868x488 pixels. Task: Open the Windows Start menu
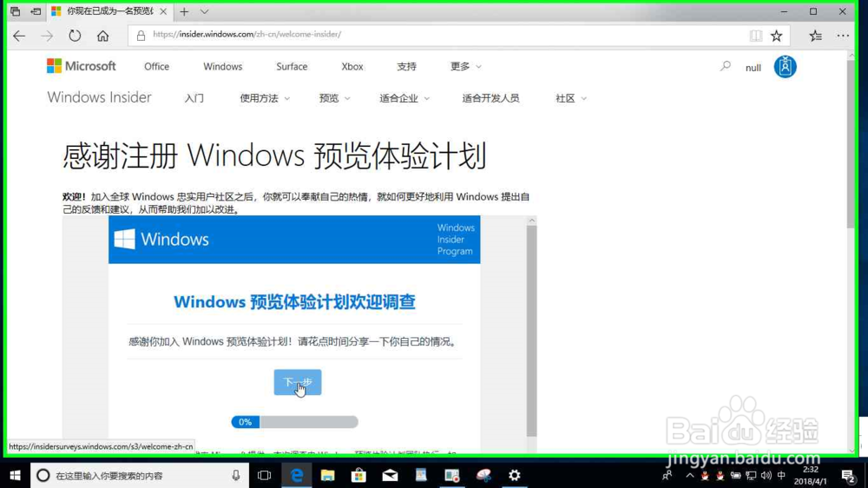tap(15, 475)
